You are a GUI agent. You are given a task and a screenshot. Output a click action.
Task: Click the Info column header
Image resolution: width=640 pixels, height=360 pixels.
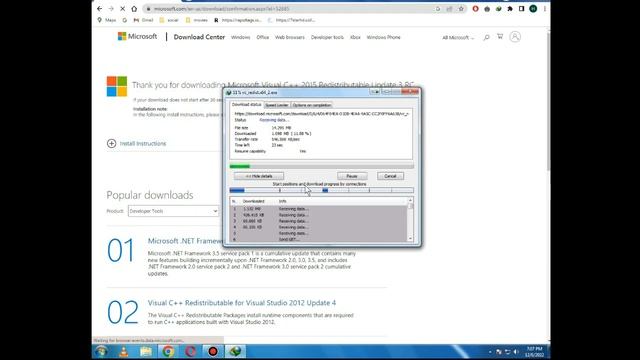(282, 201)
